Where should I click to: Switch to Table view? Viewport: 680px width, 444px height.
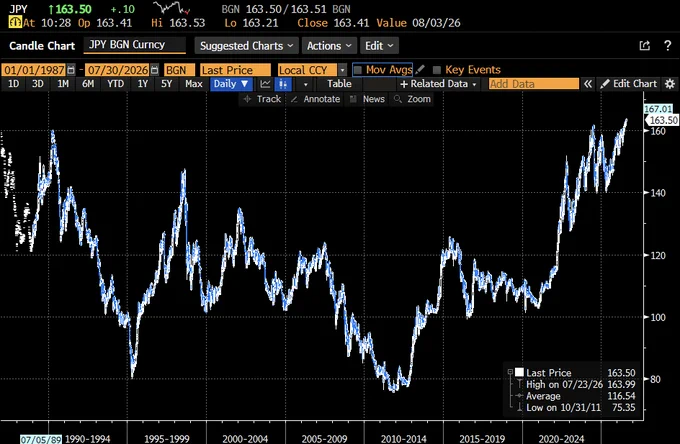pos(339,84)
